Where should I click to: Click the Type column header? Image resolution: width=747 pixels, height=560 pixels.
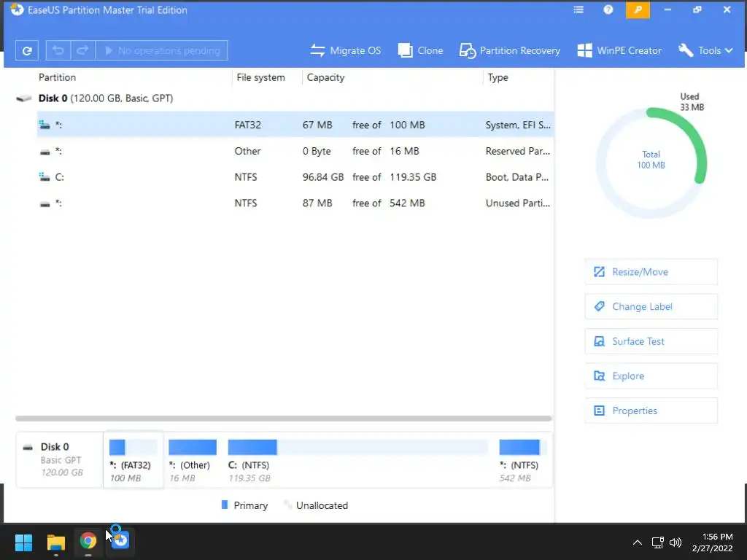coord(498,77)
